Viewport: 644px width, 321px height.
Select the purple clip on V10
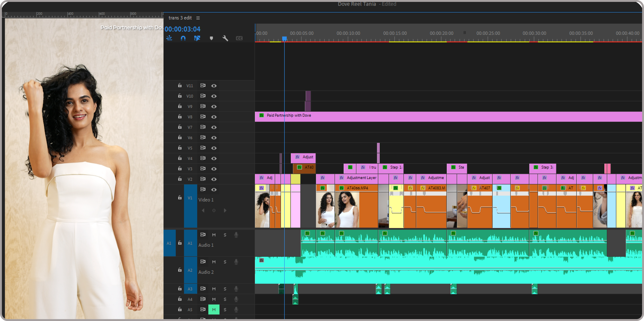click(308, 96)
